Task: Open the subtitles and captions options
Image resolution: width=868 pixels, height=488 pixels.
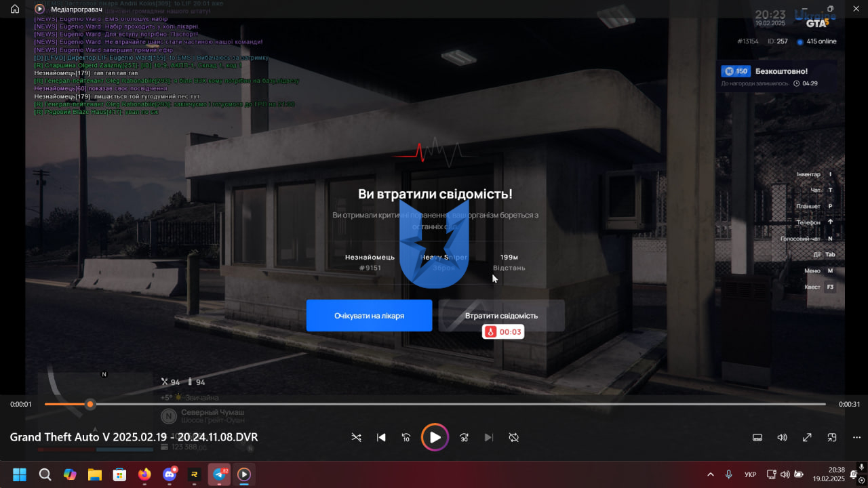Action: tap(757, 437)
